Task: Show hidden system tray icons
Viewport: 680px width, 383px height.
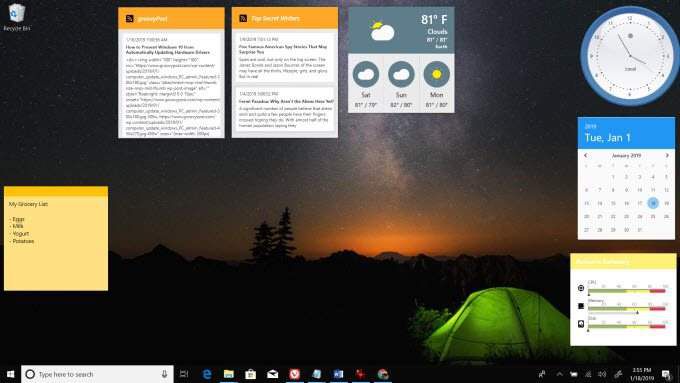Action: [x=559, y=374]
